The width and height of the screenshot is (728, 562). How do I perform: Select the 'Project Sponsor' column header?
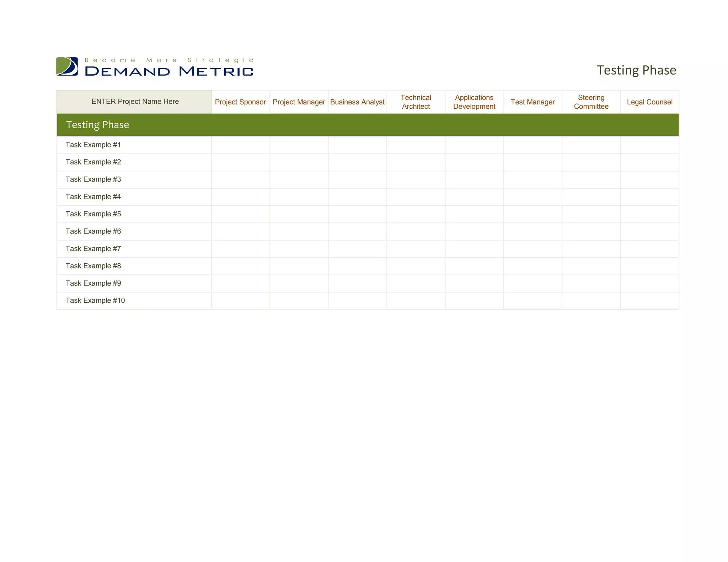tap(241, 102)
